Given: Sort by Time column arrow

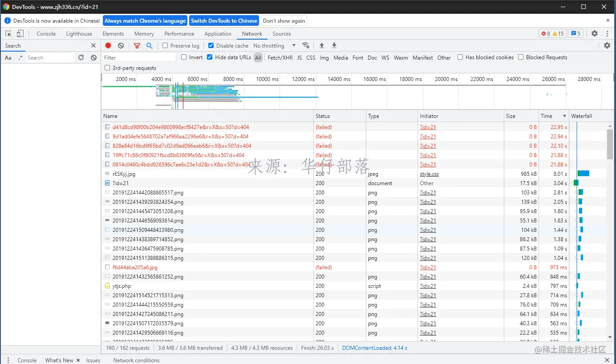Looking at the screenshot, I should pyautogui.click(x=565, y=116).
